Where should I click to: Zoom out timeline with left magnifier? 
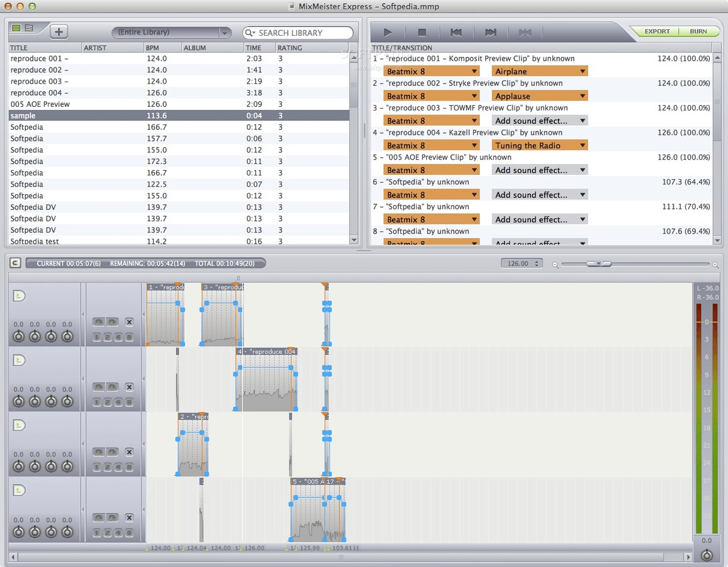click(555, 264)
